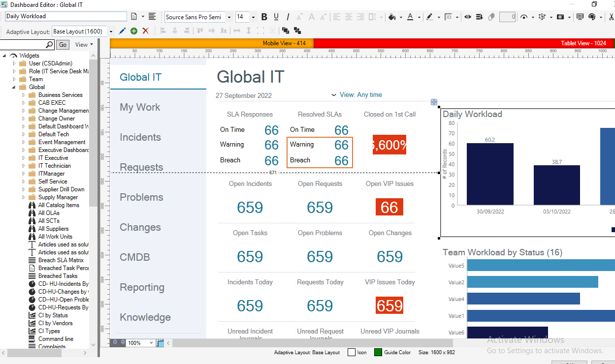Click the Daily Workload name field

[x=66, y=16]
